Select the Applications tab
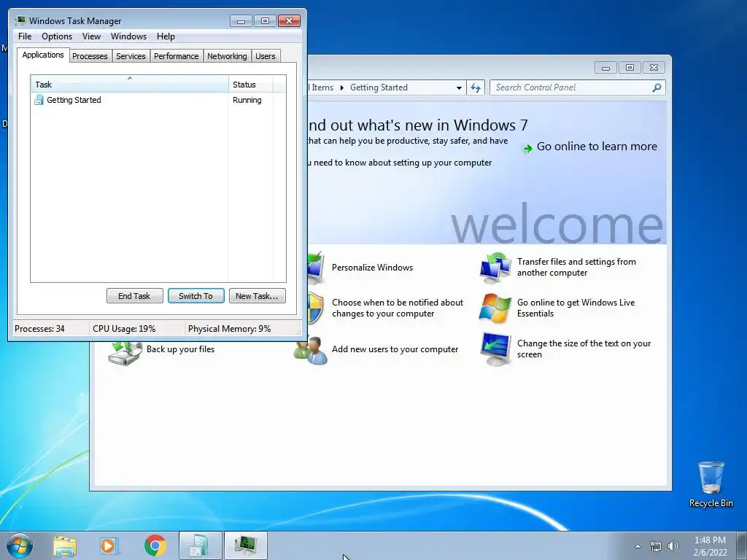Screen dimensions: 747x560 43,55
